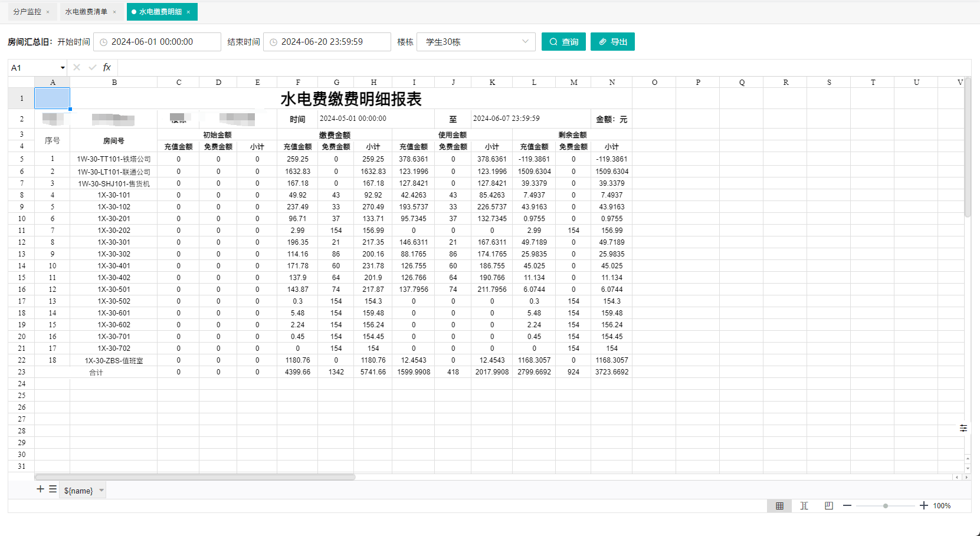980x536 pixels.
Task: Click the zoom out minus icon
Action: 847,506
